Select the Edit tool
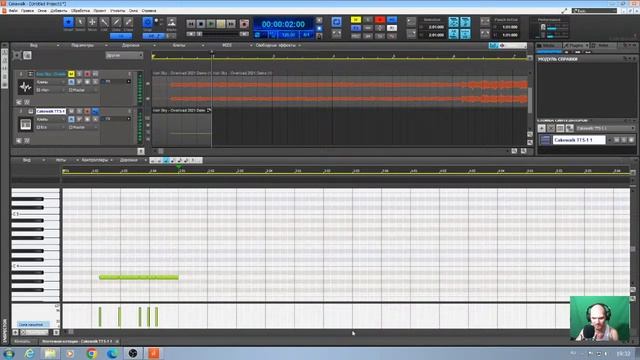 pos(104,22)
